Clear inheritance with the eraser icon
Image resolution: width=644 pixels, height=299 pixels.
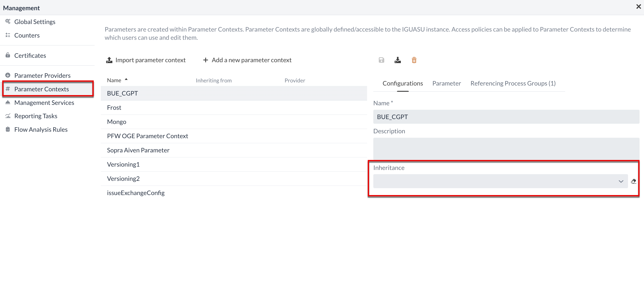click(634, 181)
